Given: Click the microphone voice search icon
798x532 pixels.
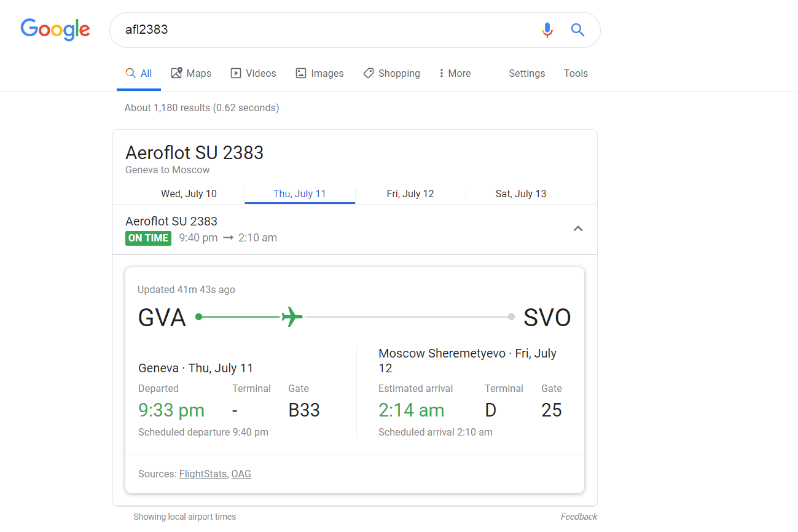Looking at the screenshot, I should pyautogui.click(x=547, y=29).
